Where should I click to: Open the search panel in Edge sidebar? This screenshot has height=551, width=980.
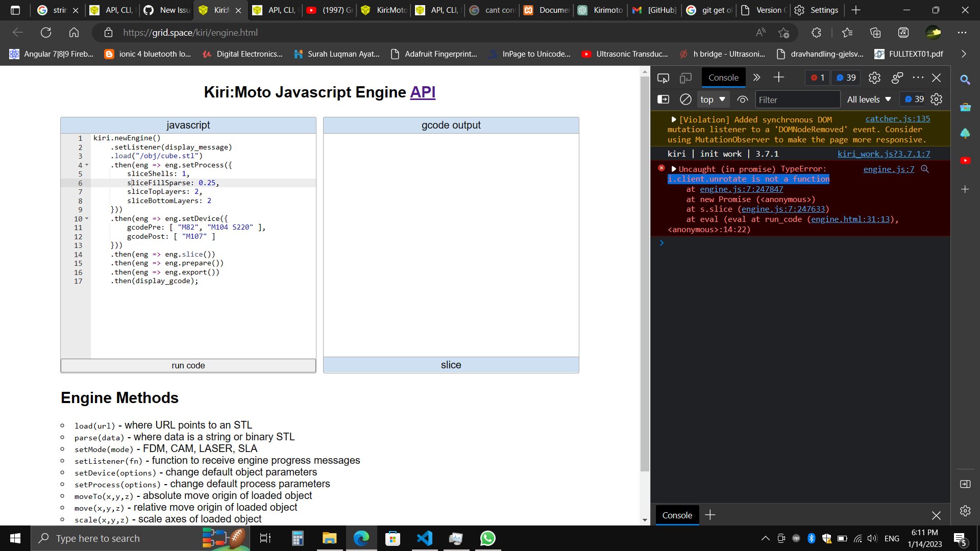(x=965, y=80)
